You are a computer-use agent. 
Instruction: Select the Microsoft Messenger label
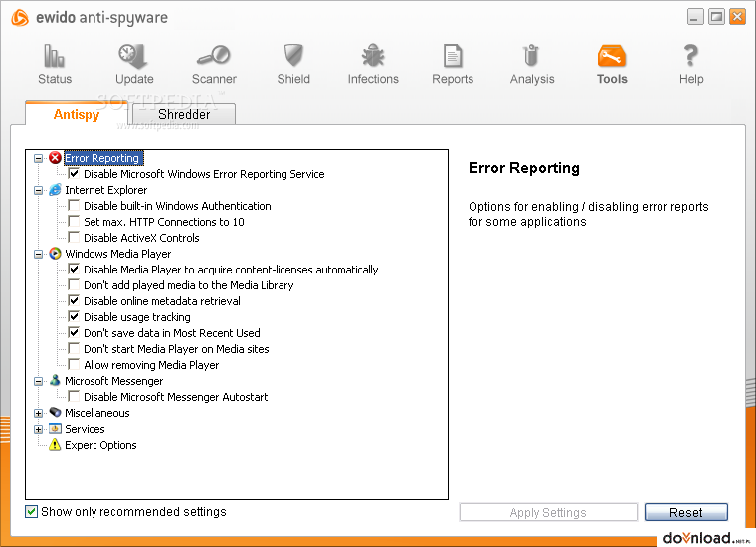[x=113, y=381]
